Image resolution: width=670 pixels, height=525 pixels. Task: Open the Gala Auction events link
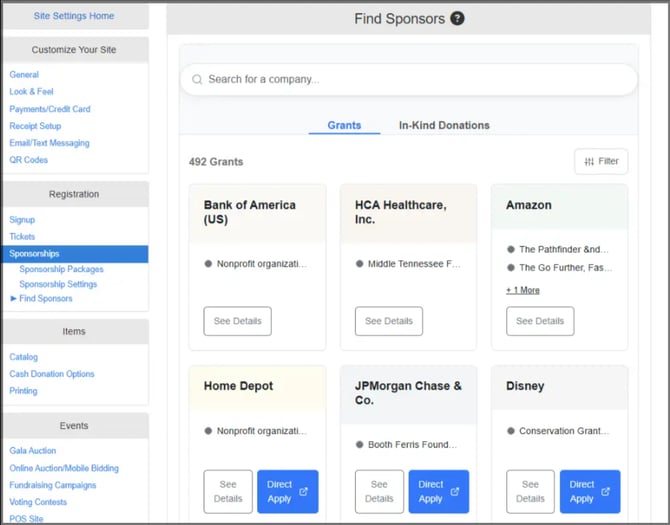coord(33,451)
